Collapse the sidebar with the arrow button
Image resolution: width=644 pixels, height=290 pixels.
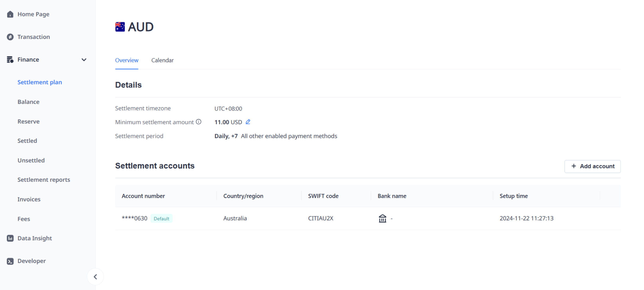(x=95, y=276)
